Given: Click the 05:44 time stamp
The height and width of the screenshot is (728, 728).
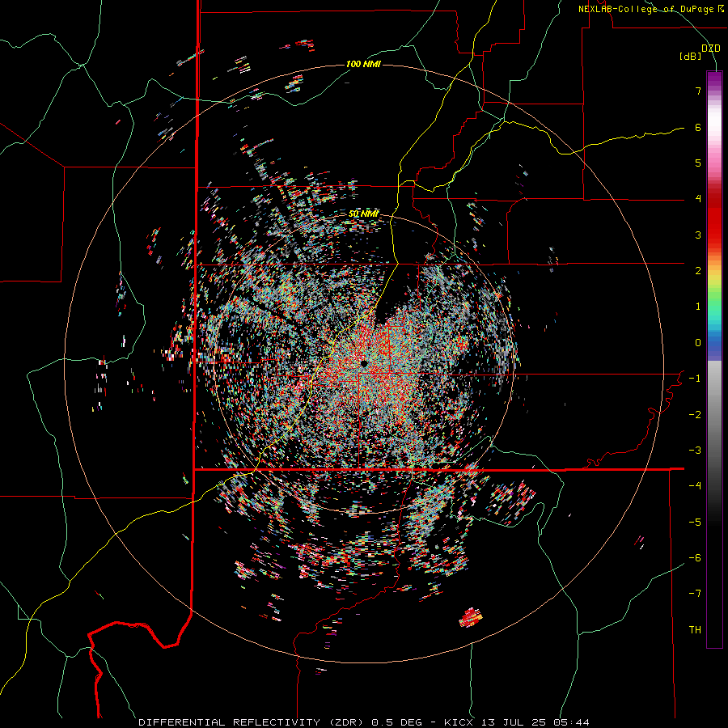Looking at the screenshot, I should click(x=572, y=722).
